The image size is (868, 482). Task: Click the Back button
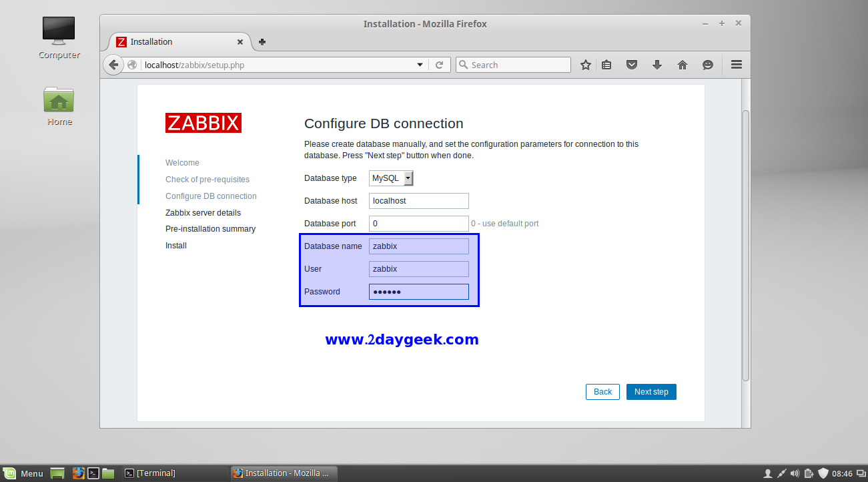602,392
